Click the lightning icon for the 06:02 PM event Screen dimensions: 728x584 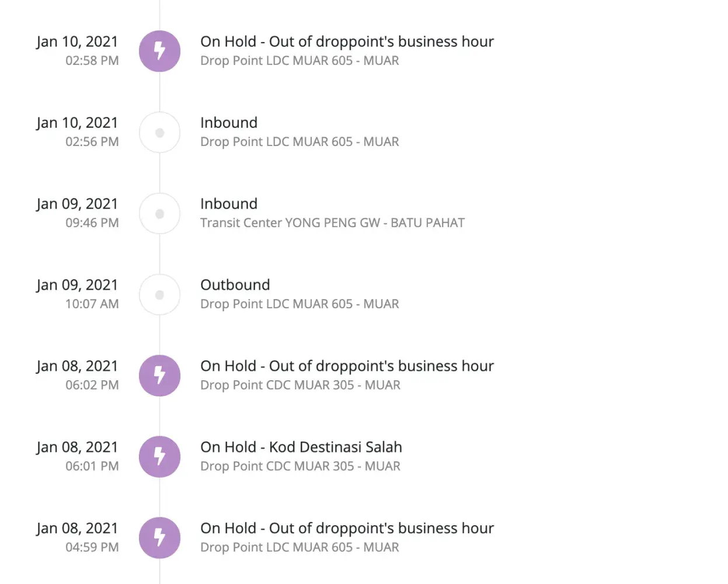[x=159, y=376]
